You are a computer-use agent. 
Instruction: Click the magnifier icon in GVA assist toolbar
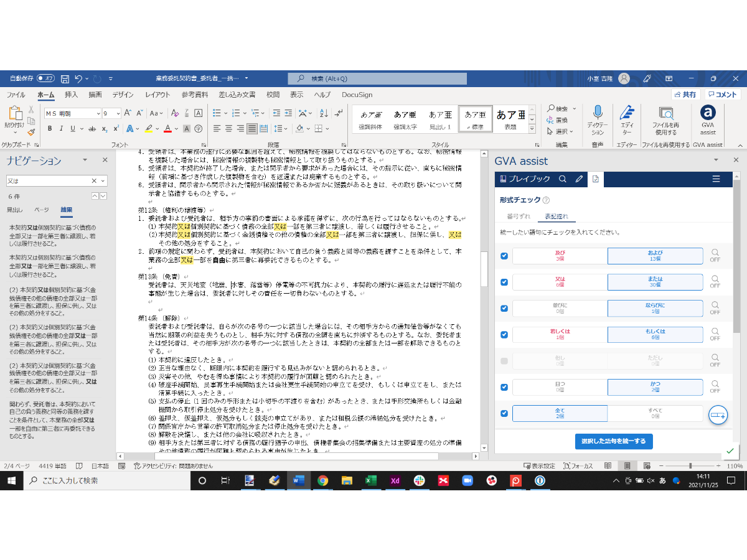click(563, 179)
